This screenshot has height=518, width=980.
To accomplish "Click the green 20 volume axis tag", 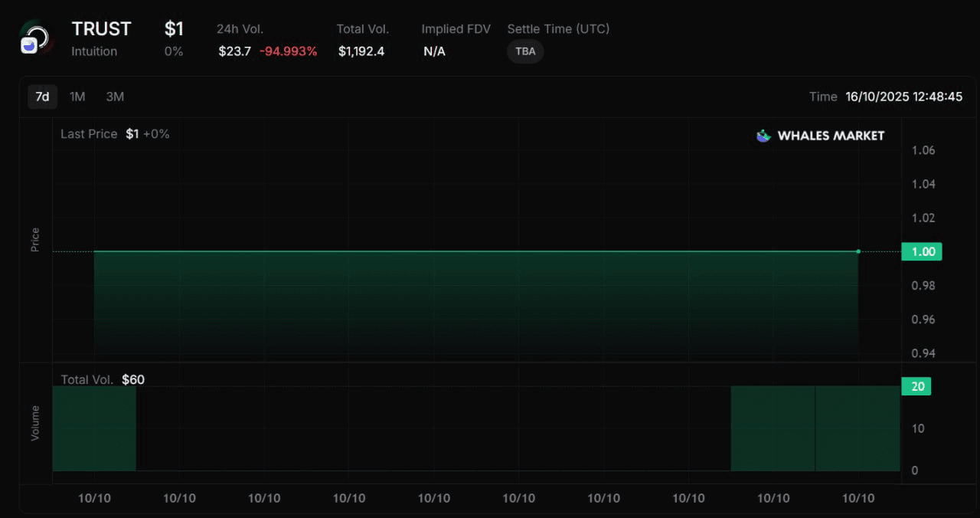I will (x=917, y=386).
